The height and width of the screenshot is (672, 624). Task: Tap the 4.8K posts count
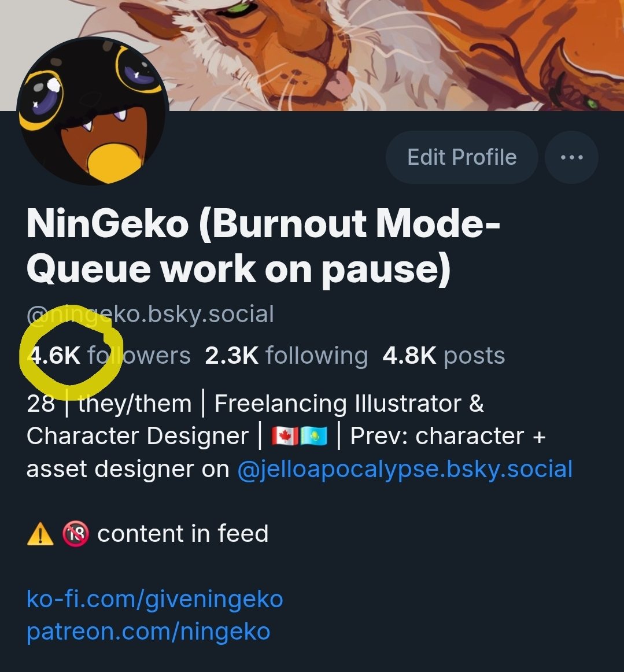tap(444, 356)
